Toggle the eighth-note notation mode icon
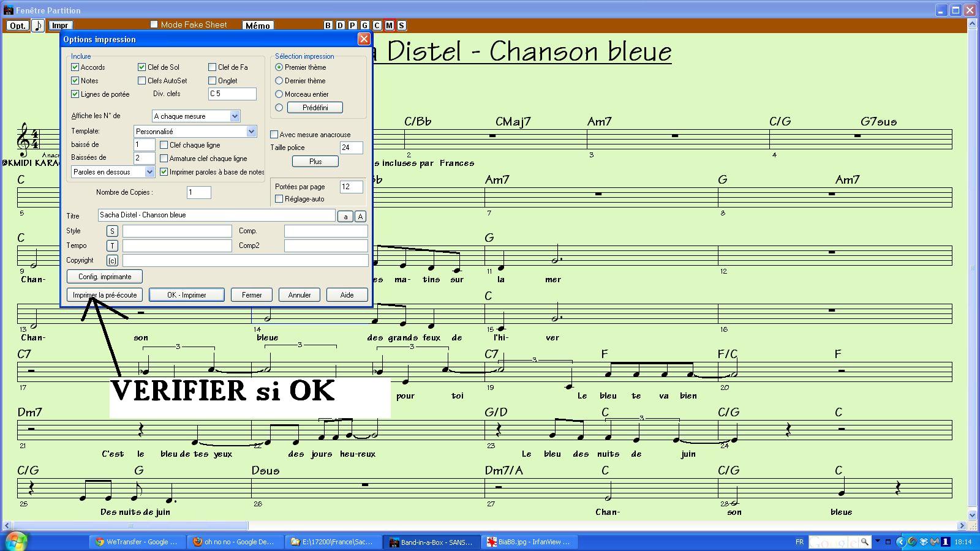980x551 pixels. pyautogui.click(x=38, y=25)
